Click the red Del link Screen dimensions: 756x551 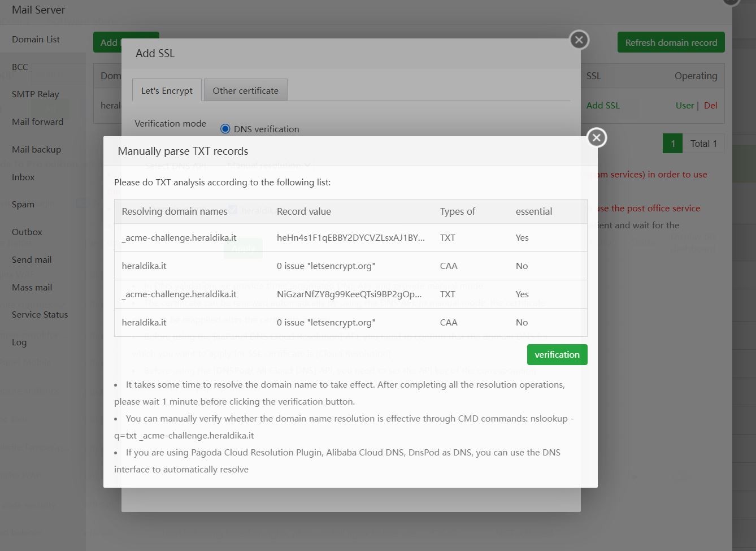[x=710, y=105]
